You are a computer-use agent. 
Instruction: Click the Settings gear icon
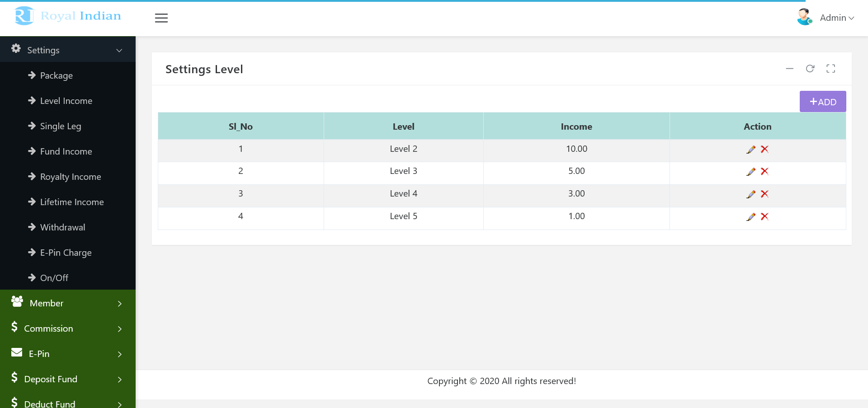16,48
